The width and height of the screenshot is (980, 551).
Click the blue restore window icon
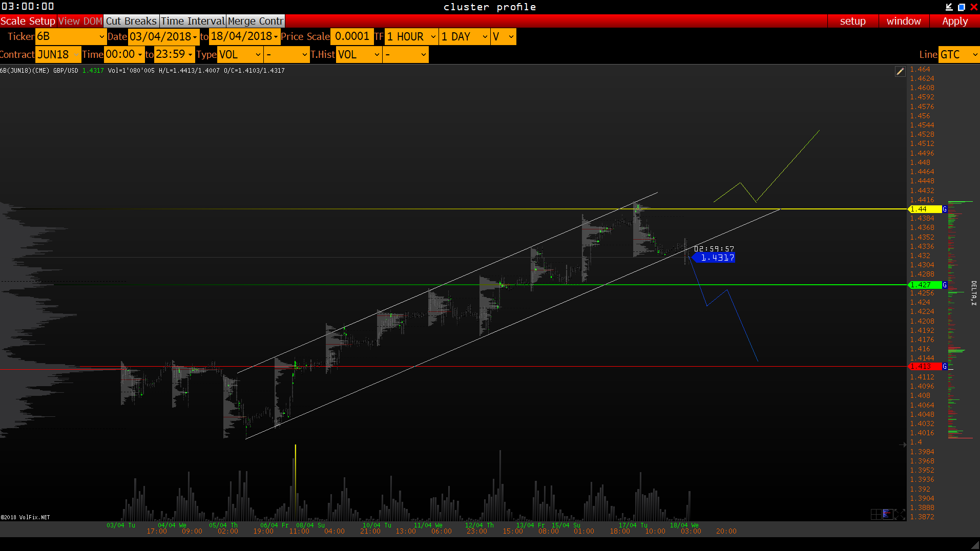[x=962, y=7]
